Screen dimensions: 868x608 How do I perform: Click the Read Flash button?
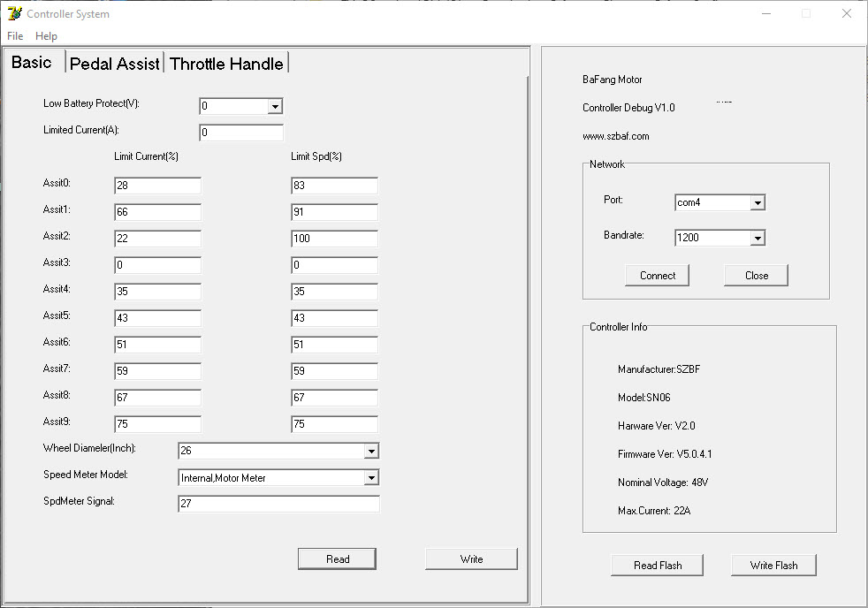click(658, 566)
